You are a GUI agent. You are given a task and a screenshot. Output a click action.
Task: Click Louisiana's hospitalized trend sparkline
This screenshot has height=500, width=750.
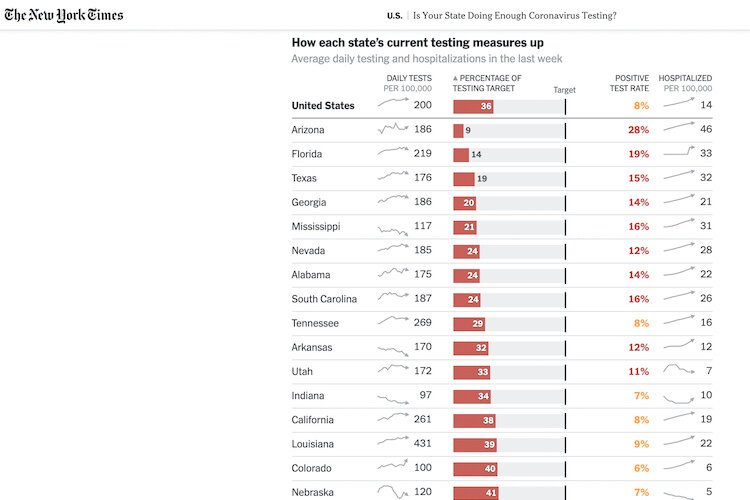pyautogui.click(x=678, y=443)
